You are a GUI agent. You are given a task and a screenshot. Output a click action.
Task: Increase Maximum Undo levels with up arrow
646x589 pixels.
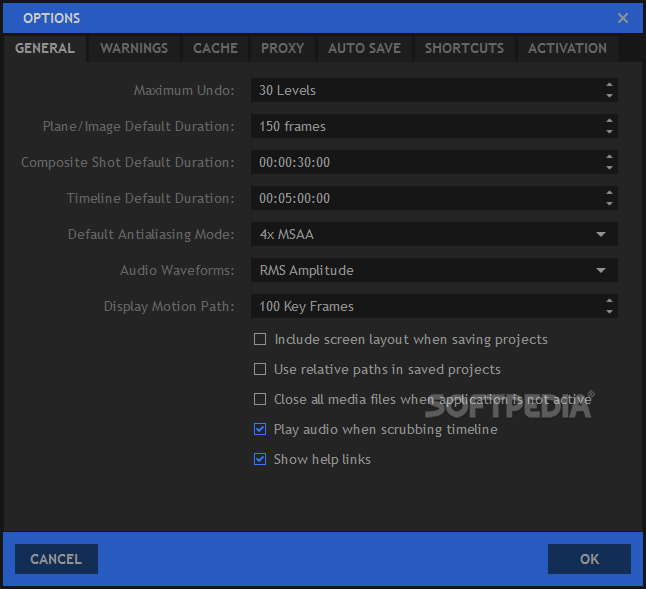tap(609, 84)
